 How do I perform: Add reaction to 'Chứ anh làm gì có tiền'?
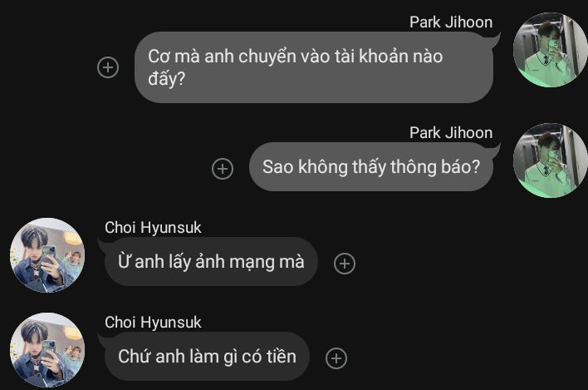tap(336, 358)
